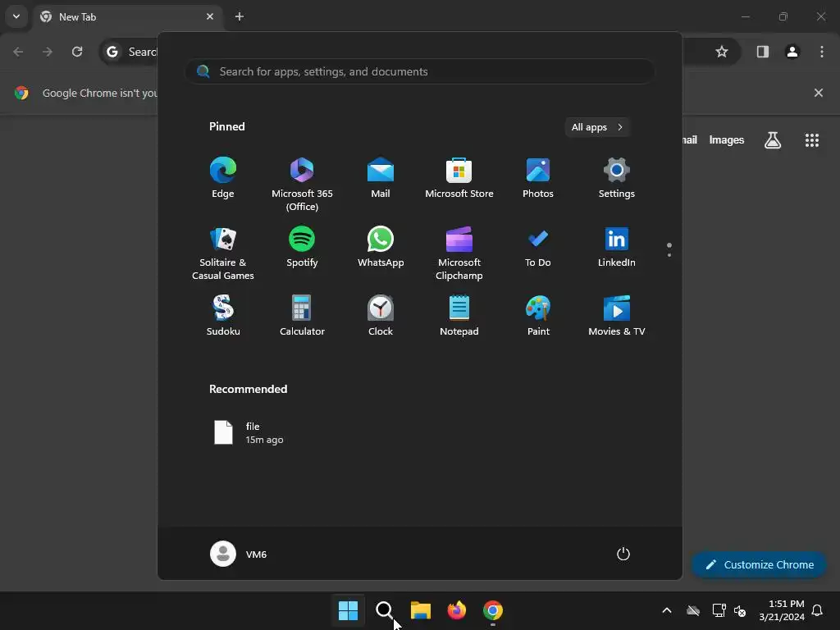The height and width of the screenshot is (630, 840).
Task: Open Chrome Search Labs flask icon
Action: point(772,139)
